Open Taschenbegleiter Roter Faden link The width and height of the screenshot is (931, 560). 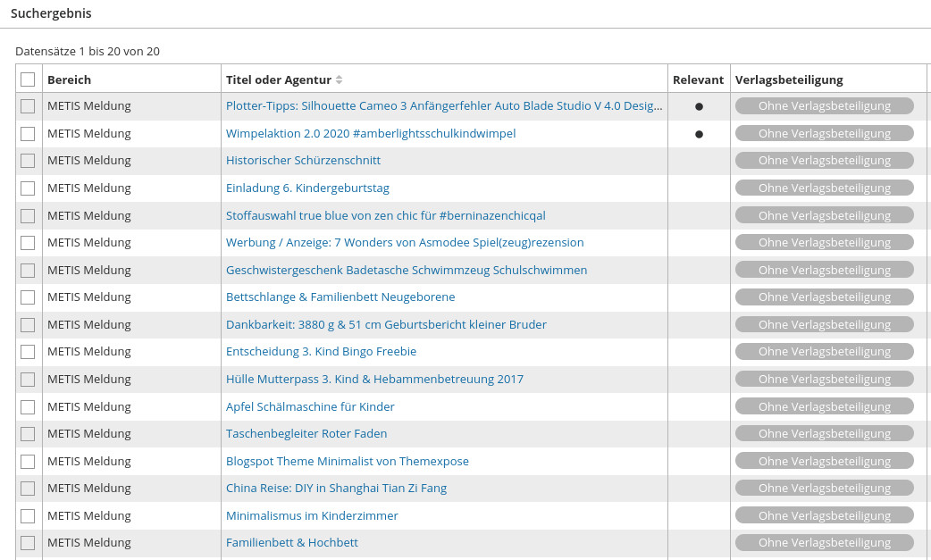(x=306, y=434)
